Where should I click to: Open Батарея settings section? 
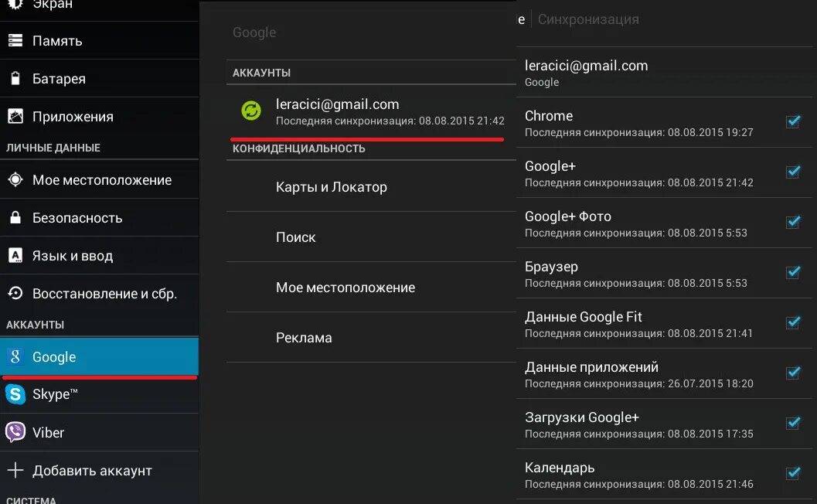pyautogui.click(x=99, y=78)
